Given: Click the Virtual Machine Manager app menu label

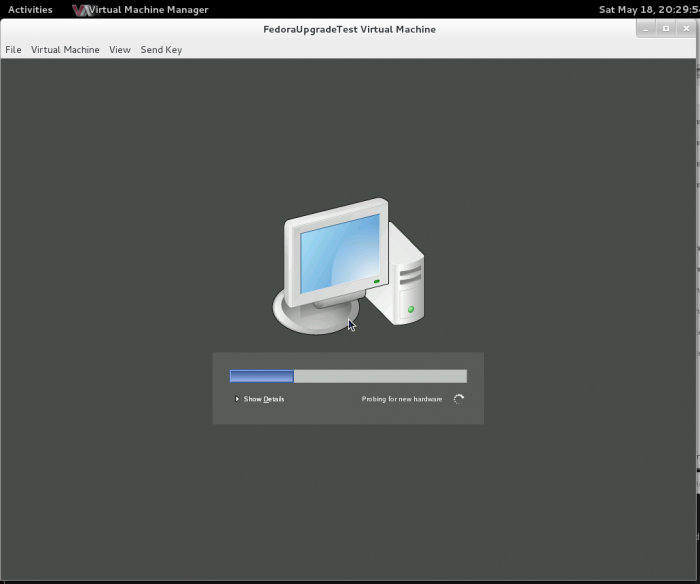Looking at the screenshot, I should click(150, 10).
